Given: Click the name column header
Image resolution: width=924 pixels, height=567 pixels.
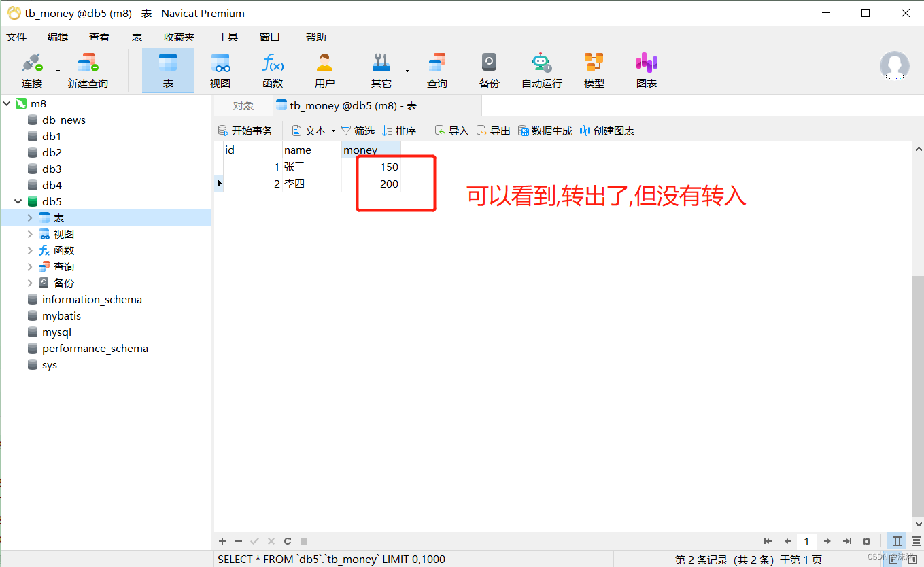Looking at the screenshot, I should [x=312, y=150].
